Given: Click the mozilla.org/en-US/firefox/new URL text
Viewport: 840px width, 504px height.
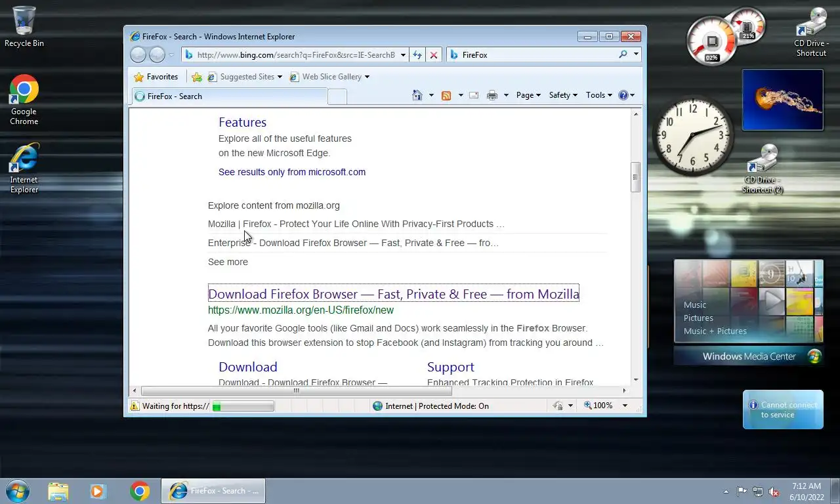Looking at the screenshot, I should 301,310.
